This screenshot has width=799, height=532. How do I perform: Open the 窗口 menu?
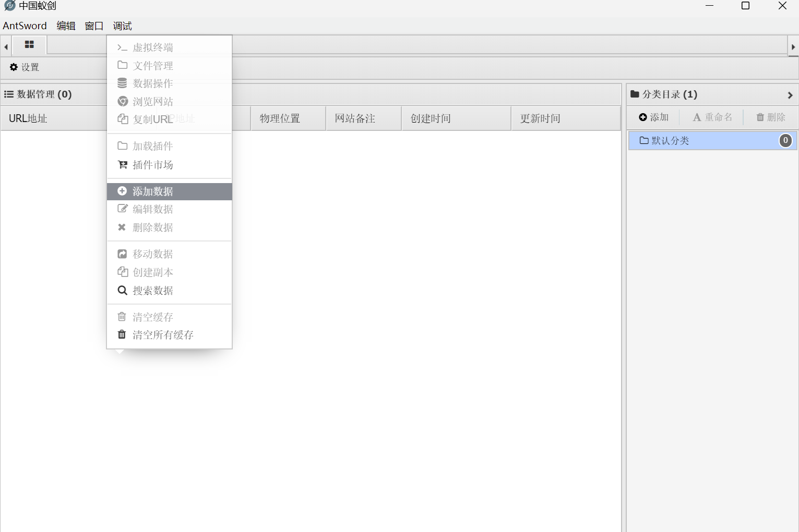pyautogui.click(x=94, y=26)
